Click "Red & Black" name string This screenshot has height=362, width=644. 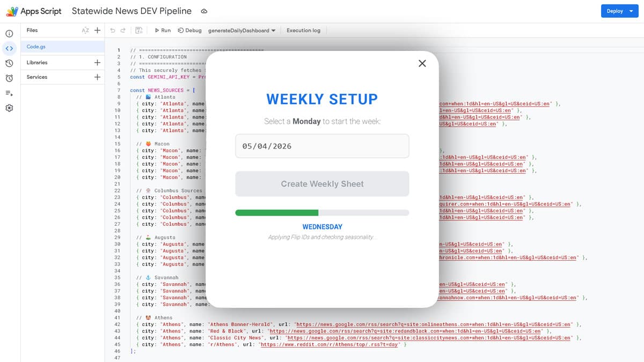(226, 331)
